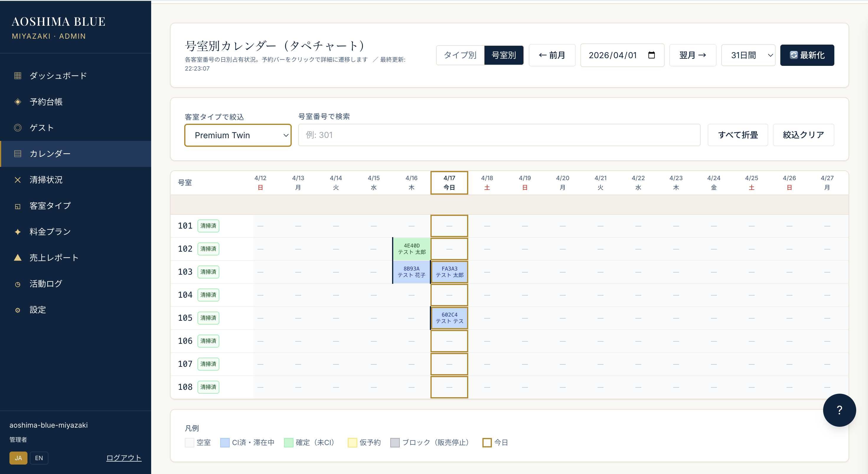
Task: Click the X icon beside 清掃状況
Action: (18, 180)
